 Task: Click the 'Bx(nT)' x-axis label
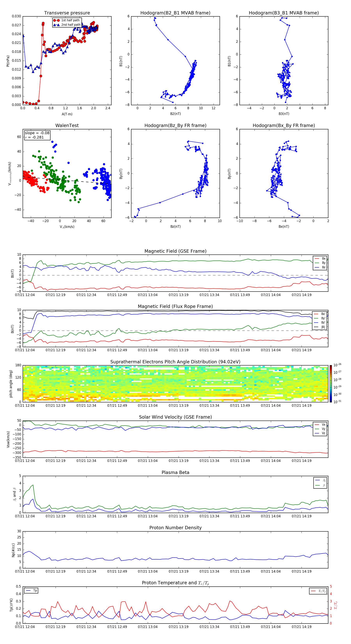point(284,227)
